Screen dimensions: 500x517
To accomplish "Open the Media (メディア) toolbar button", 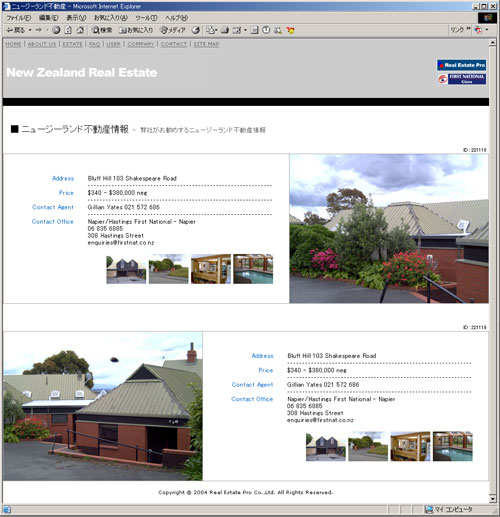I will tap(172, 30).
